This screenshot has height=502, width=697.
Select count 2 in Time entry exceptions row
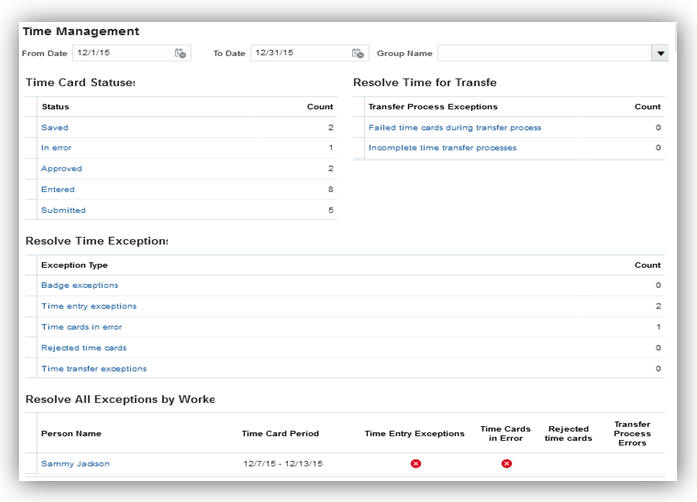658,306
